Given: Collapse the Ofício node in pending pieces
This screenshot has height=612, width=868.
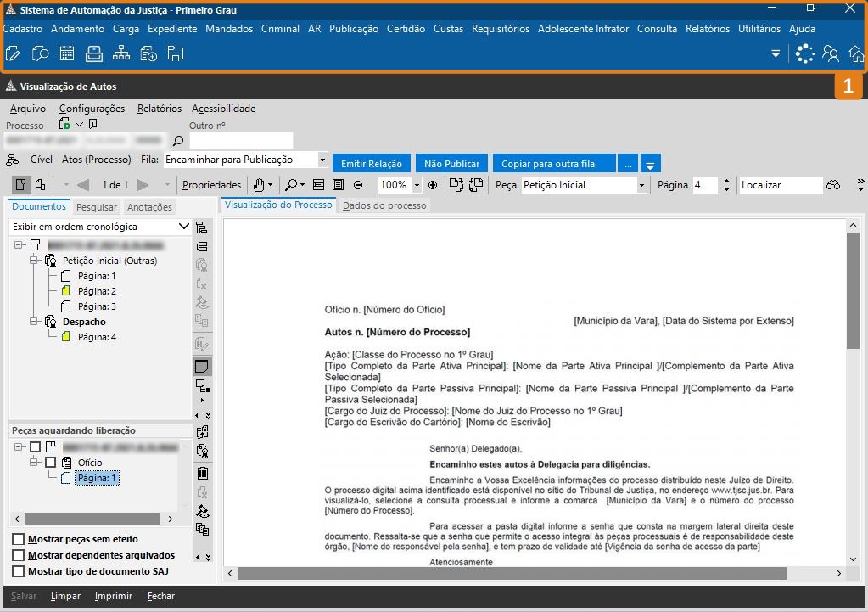Looking at the screenshot, I should tap(34, 462).
